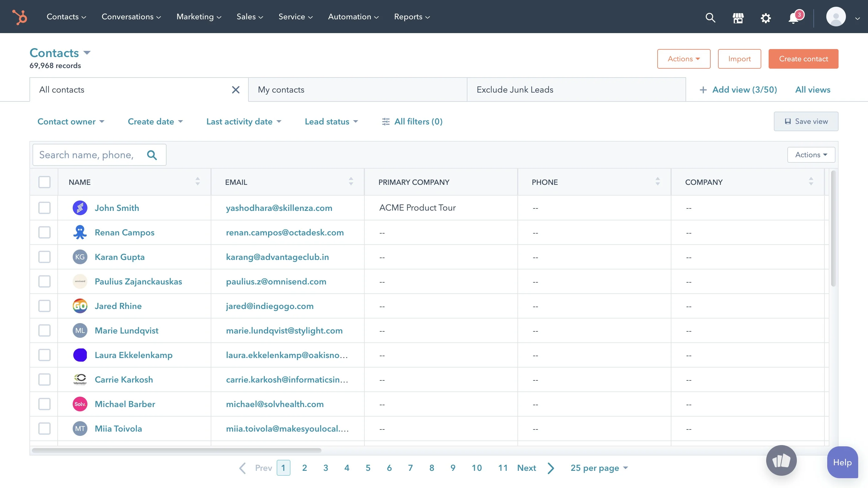Change the 25 per page setting

point(599,468)
